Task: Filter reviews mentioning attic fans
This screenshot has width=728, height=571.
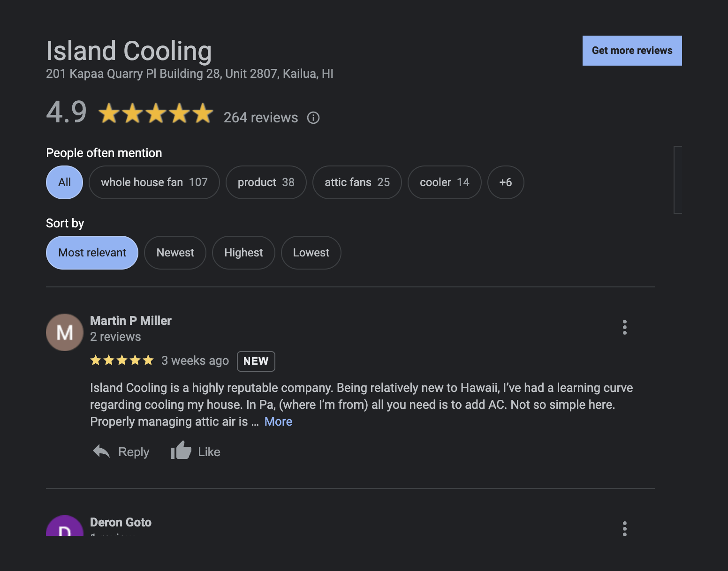Action: (x=357, y=182)
